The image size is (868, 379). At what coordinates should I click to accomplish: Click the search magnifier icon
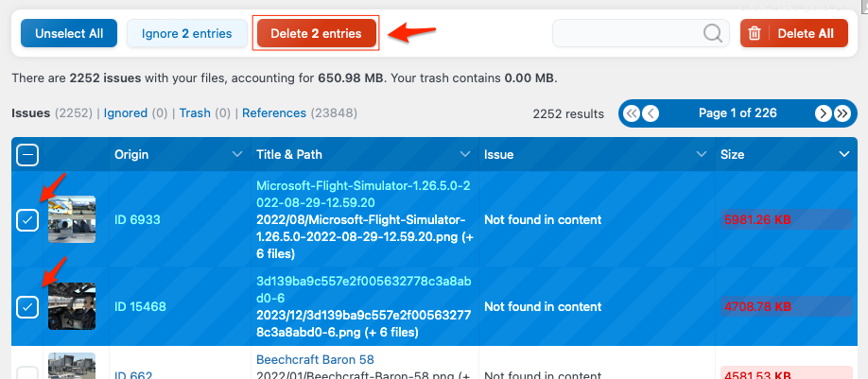(x=712, y=33)
